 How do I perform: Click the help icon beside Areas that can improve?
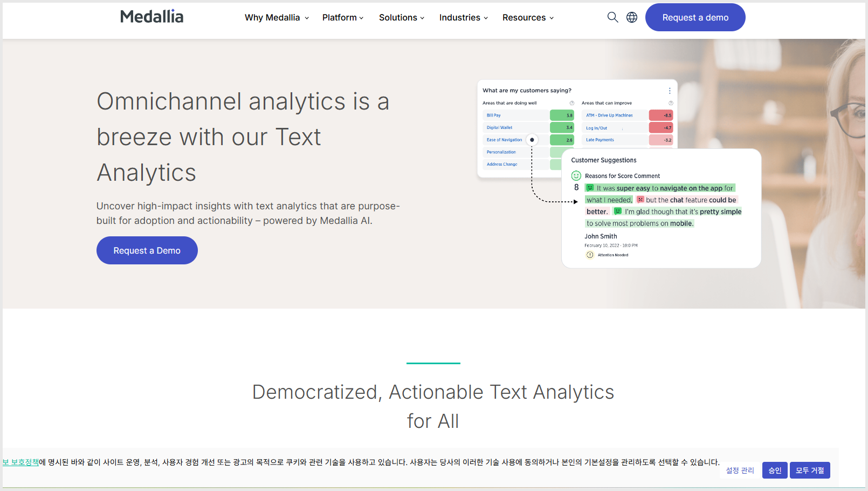672,103
